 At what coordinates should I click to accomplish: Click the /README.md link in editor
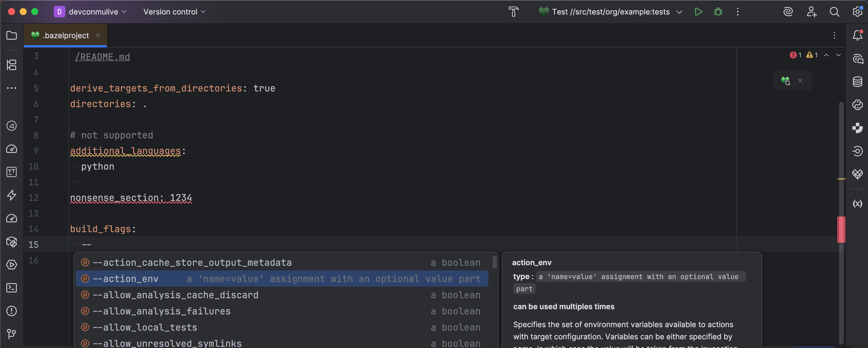pyautogui.click(x=102, y=57)
